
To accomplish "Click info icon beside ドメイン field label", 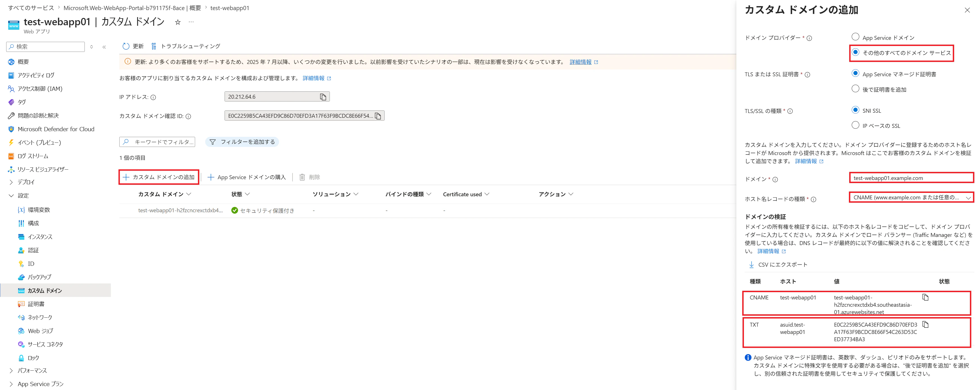I will (775, 179).
